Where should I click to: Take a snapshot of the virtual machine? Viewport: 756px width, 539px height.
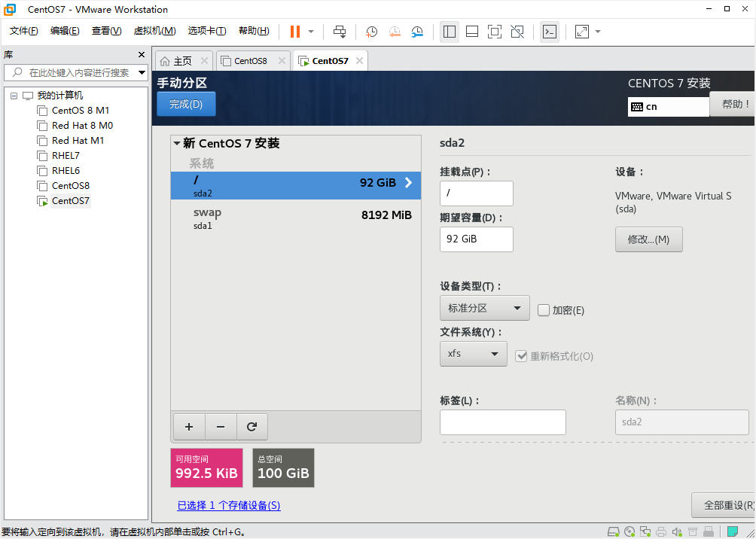click(x=371, y=32)
